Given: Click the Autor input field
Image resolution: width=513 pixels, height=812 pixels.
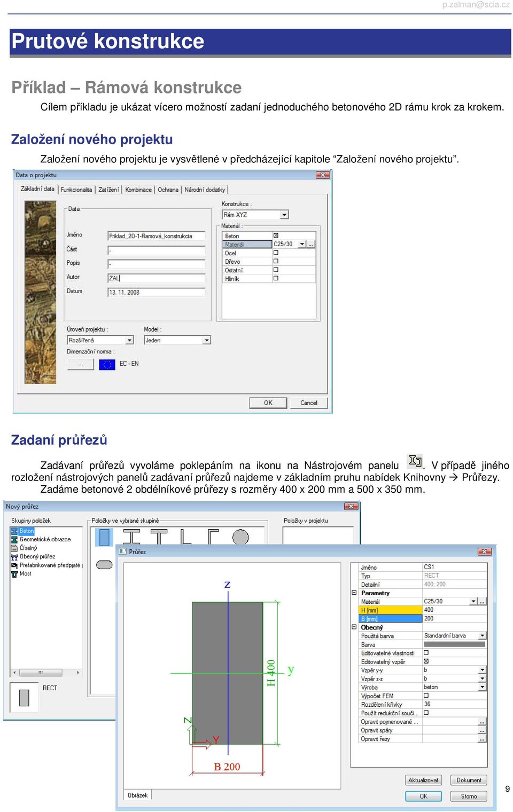Looking at the screenshot, I should click(x=157, y=278).
